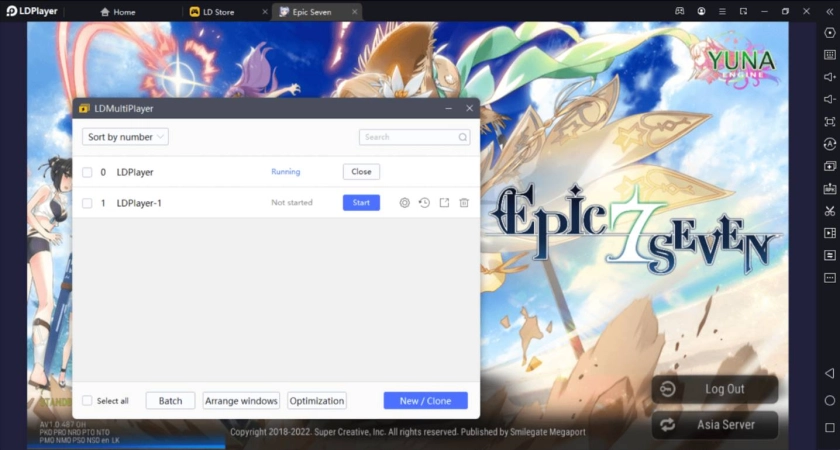Click the Asia Server button

coord(715,425)
